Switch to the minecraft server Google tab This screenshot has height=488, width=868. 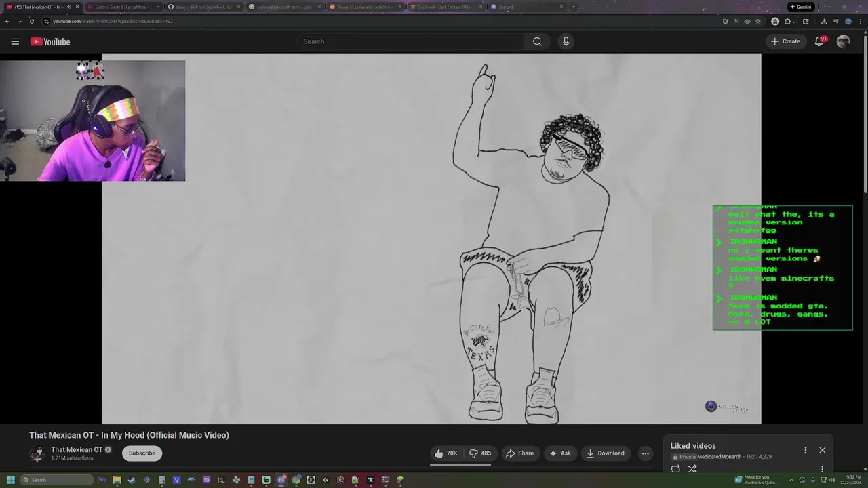coord(284,7)
